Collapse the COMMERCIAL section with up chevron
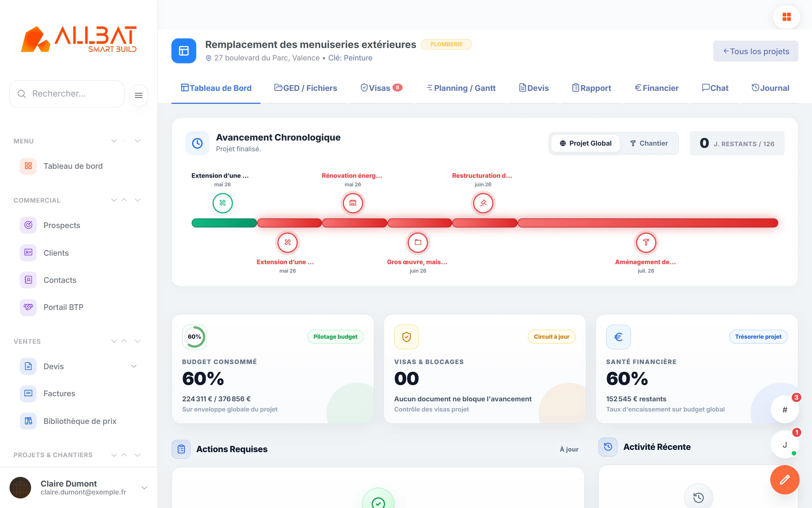This screenshot has height=508, width=812. (124, 200)
